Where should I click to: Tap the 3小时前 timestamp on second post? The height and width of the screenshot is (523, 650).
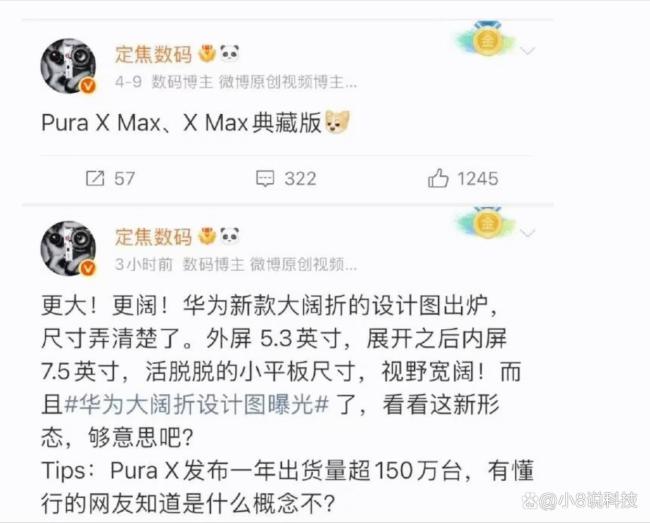143,264
